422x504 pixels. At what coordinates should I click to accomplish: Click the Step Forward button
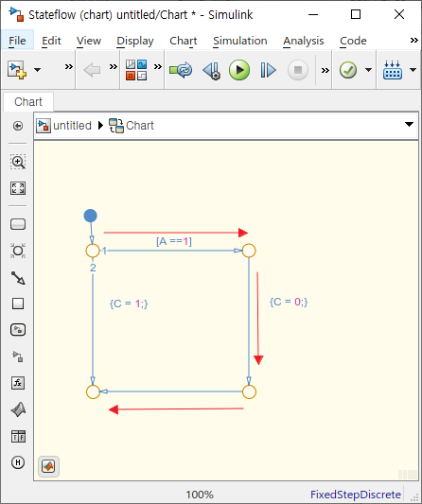tap(268, 70)
